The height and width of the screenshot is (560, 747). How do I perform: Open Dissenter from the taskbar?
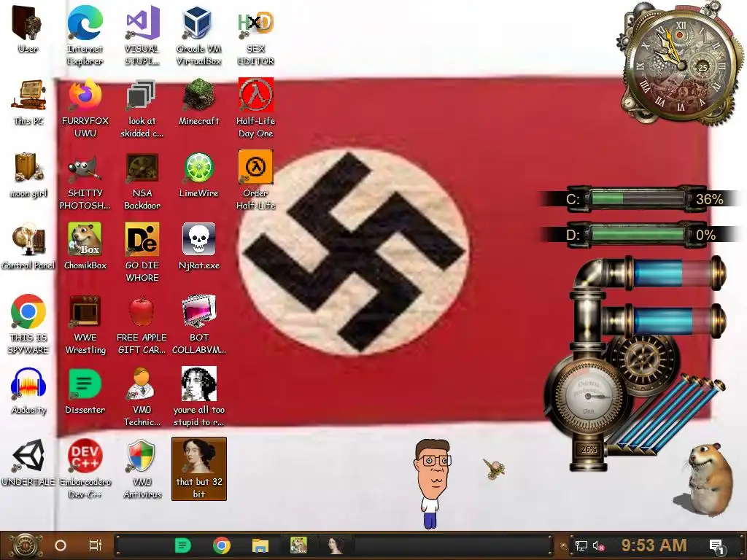(183, 545)
